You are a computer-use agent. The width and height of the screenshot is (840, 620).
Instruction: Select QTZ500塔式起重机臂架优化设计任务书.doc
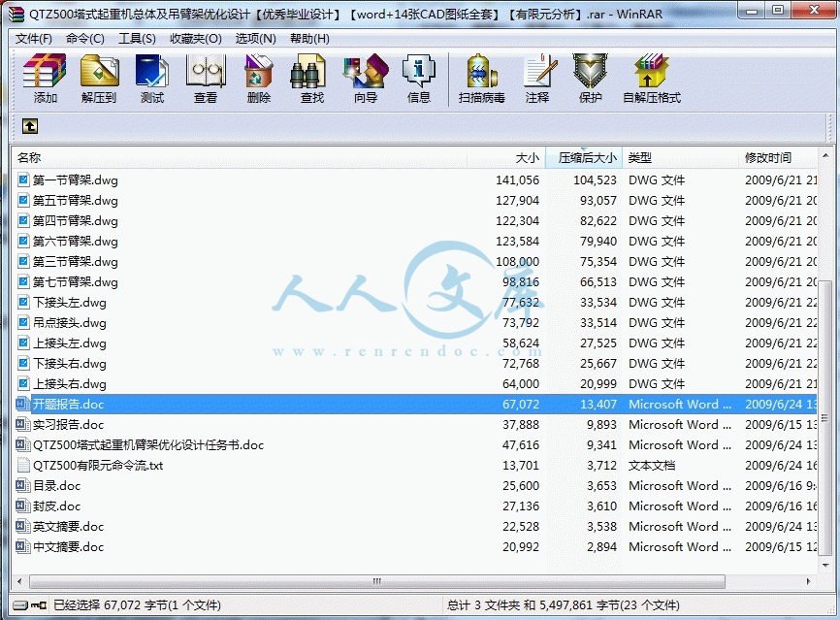[x=148, y=444]
